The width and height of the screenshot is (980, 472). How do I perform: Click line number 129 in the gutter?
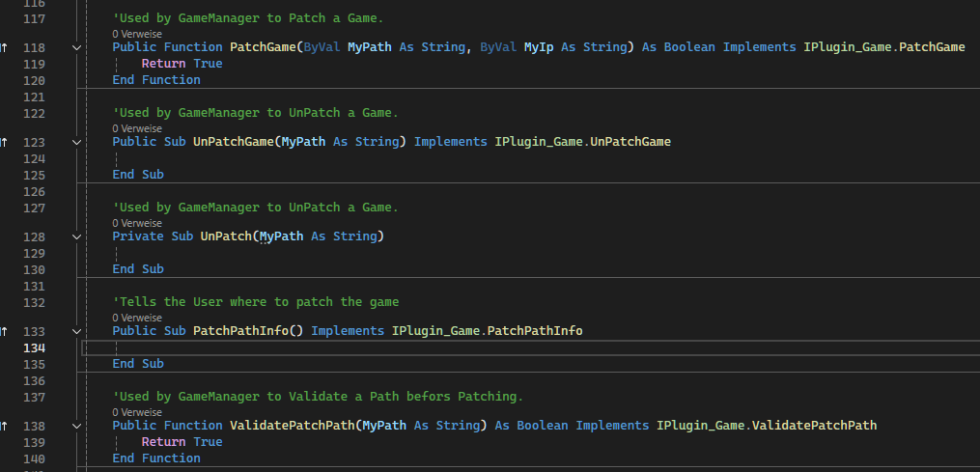pyautogui.click(x=34, y=253)
